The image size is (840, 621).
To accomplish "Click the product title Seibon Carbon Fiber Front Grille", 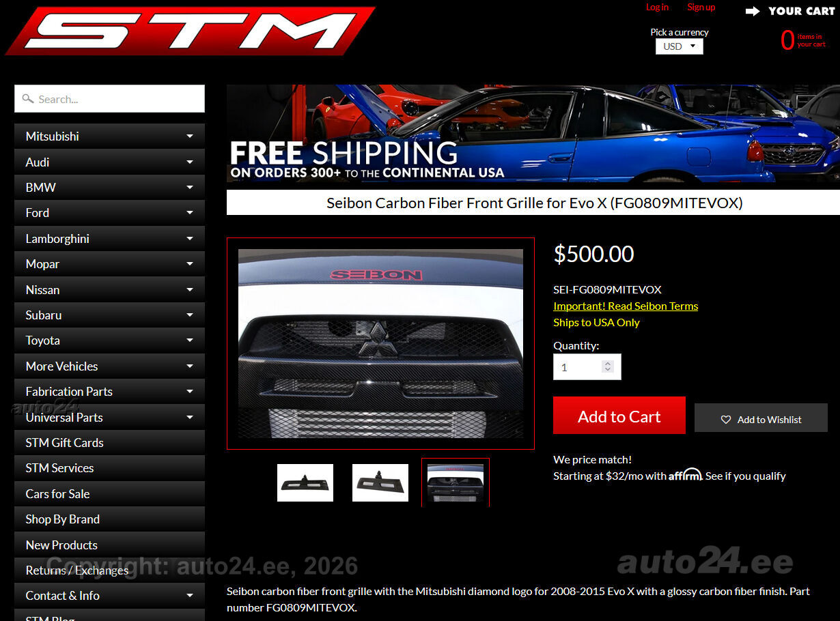I will pos(535,203).
